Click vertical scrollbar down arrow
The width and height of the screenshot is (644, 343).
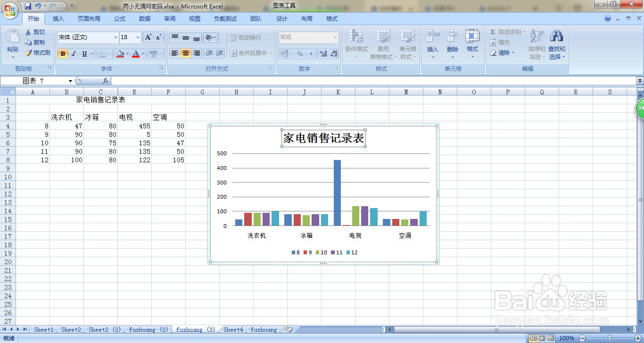[x=640, y=321]
